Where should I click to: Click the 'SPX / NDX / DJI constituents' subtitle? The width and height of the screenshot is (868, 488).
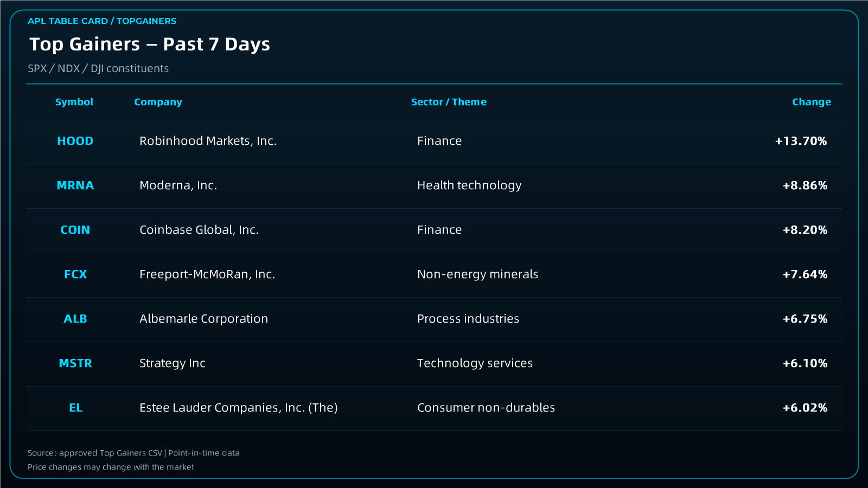[98, 69]
